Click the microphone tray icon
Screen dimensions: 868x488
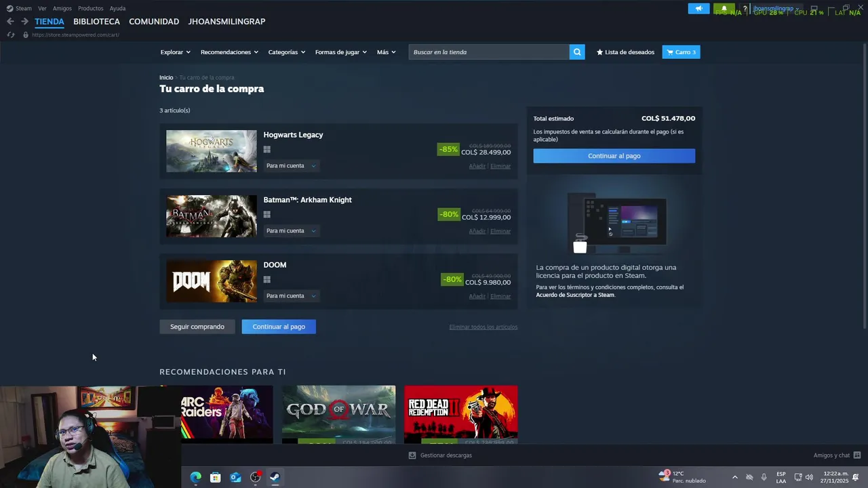pos(764,477)
